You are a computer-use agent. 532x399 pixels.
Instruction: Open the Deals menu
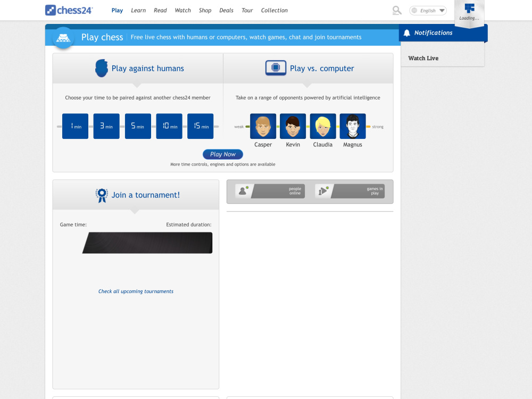pos(226,11)
